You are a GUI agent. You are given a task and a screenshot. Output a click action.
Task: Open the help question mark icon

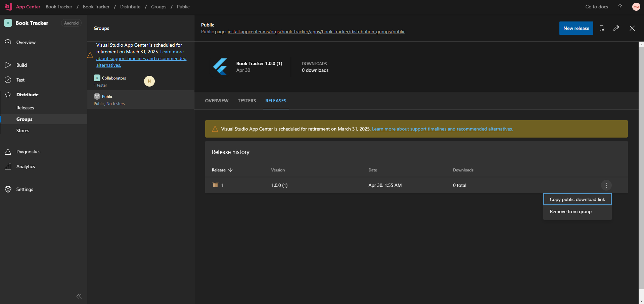click(x=620, y=7)
